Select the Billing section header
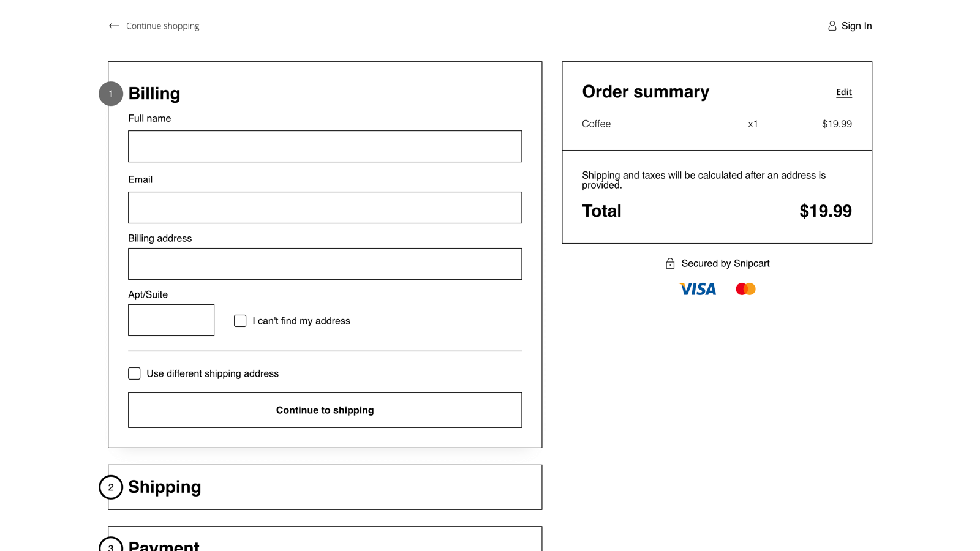This screenshot has height=551, width=980. tap(154, 93)
